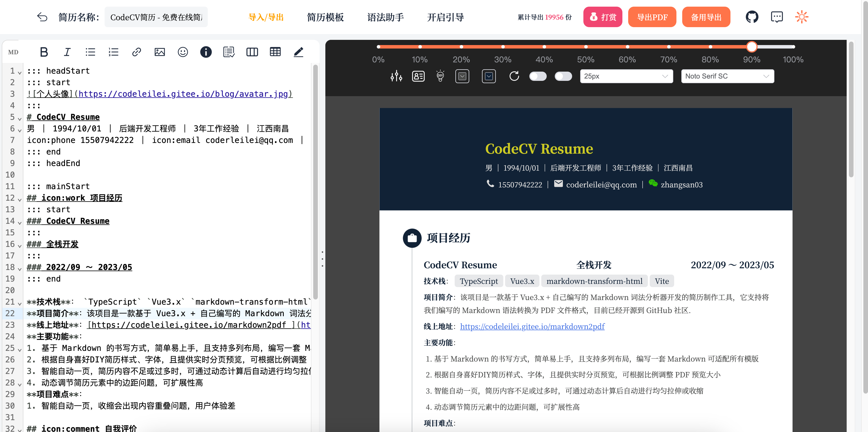Open the 语法助手 syntax helper
This screenshot has height=432, width=868.
click(x=385, y=17)
